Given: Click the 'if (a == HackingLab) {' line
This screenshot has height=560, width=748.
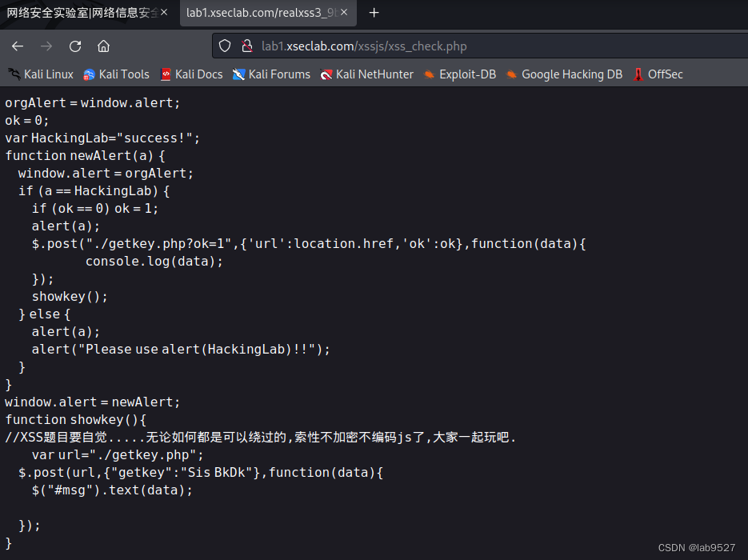Looking at the screenshot, I should coord(94,191).
